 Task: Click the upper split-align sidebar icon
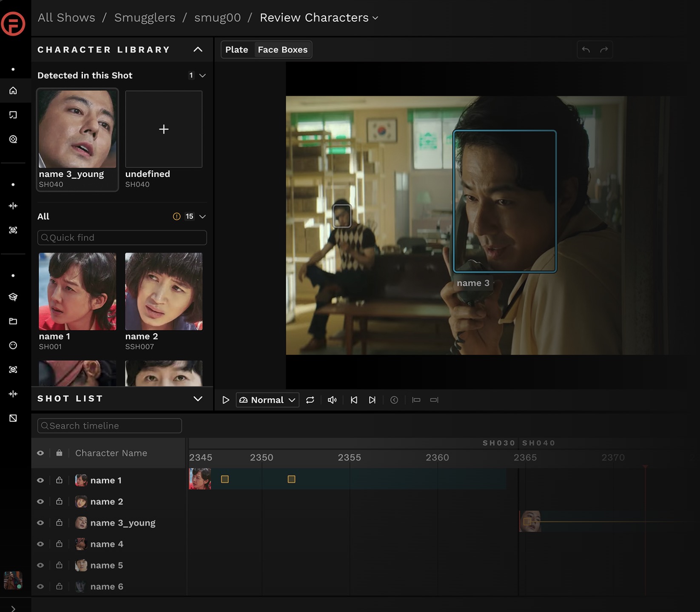pyautogui.click(x=13, y=206)
